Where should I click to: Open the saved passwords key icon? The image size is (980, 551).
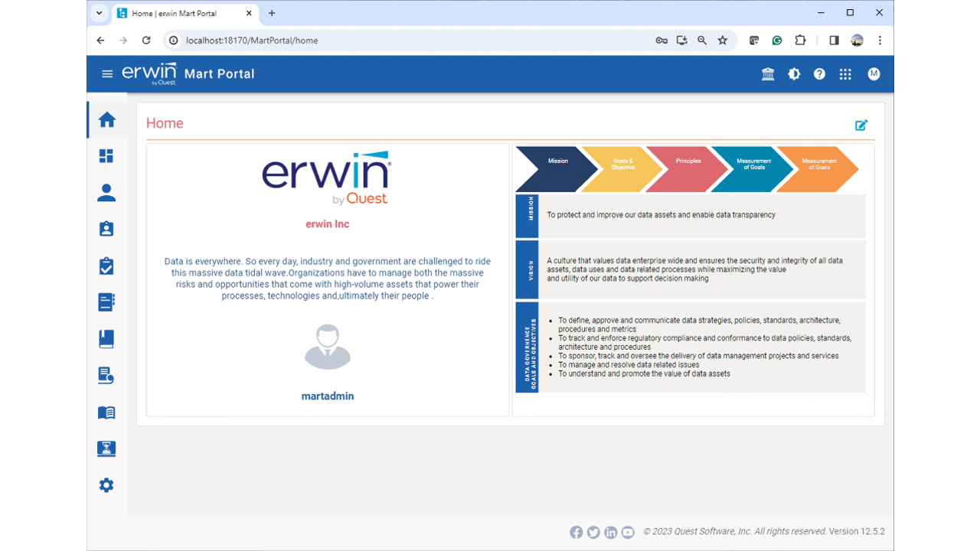click(x=661, y=41)
